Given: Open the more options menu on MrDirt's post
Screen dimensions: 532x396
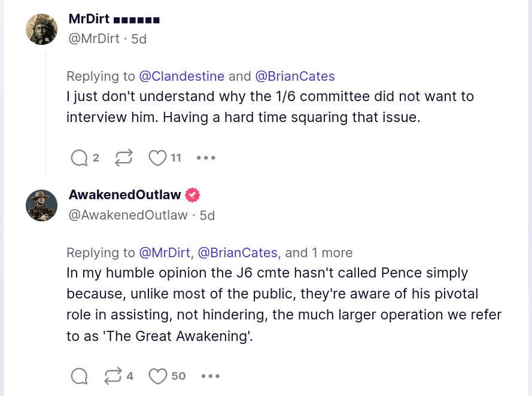Looking at the screenshot, I should point(205,158).
